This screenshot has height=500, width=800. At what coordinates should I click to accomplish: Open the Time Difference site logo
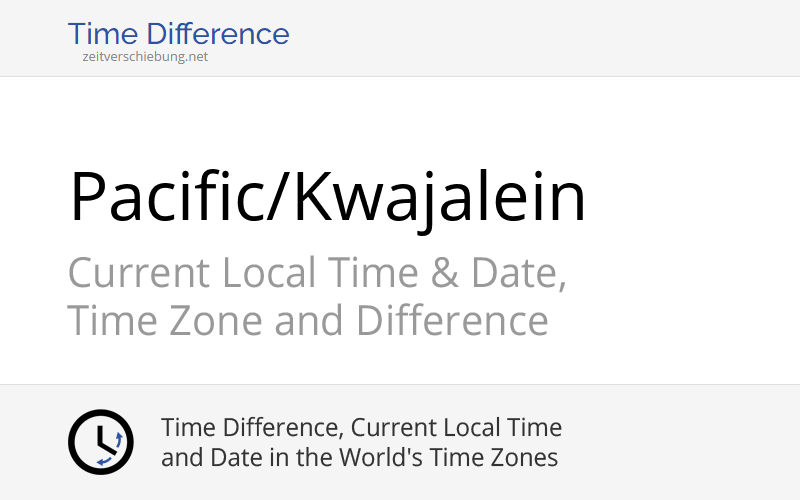[x=178, y=36]
